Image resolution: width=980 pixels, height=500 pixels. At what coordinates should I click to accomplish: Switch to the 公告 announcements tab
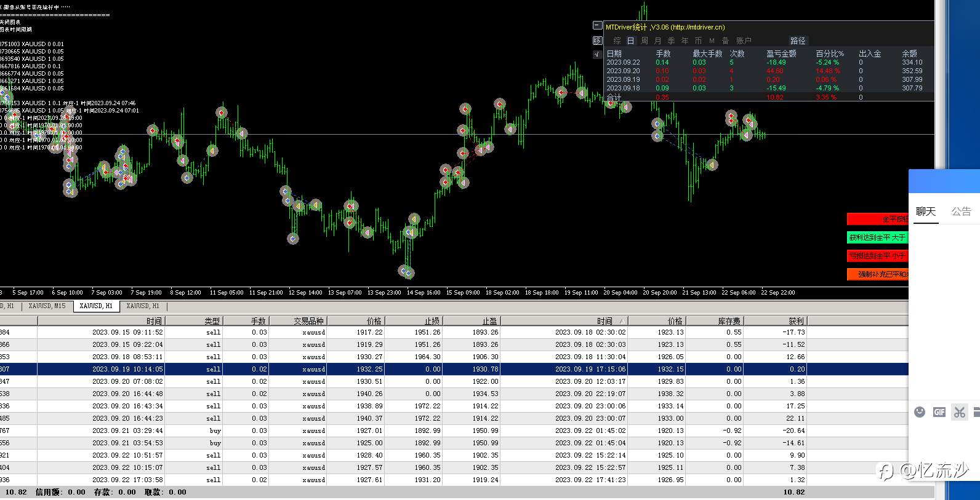click(961, 212)
